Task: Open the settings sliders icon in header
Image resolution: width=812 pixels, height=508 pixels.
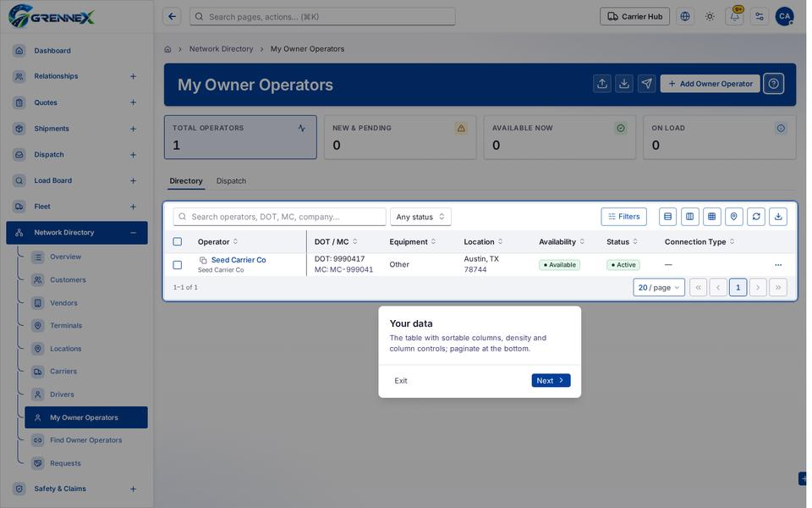Action: (760, 17)
